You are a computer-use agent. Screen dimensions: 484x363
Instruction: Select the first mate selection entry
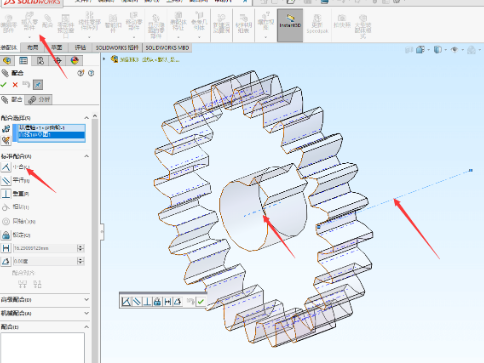point(51,128)
